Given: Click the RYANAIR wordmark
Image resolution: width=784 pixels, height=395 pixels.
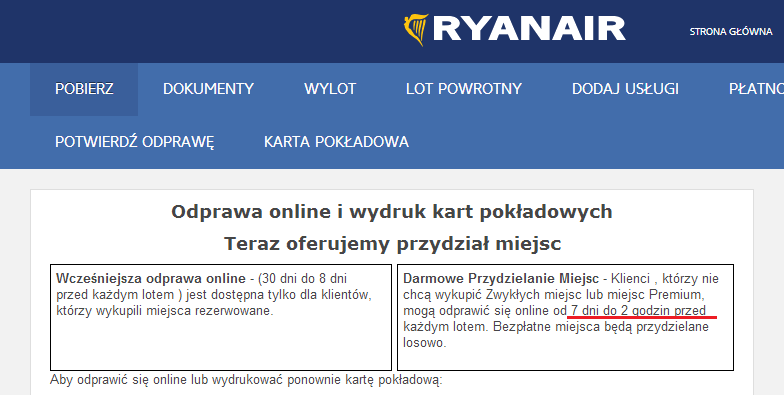Looking at the screenshot, I should (529, 28).
